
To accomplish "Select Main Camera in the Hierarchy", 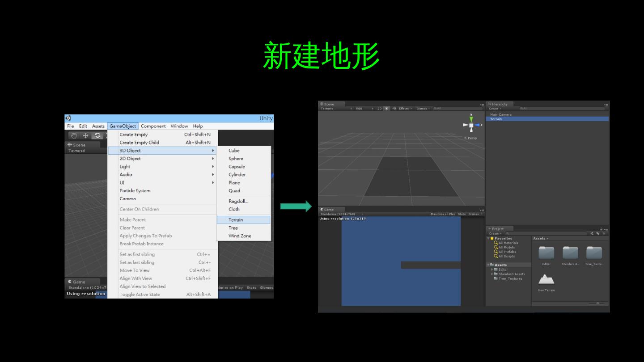I will pos(500,114).
